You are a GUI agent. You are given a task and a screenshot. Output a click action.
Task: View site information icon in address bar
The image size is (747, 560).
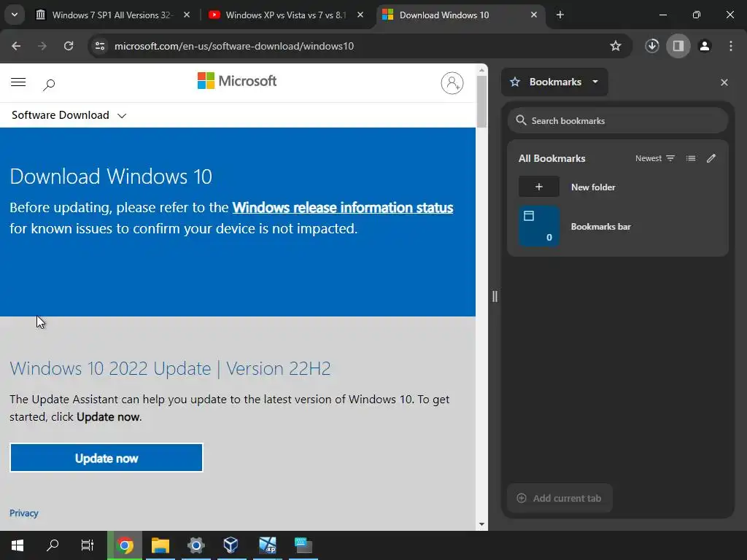point(100,46)
